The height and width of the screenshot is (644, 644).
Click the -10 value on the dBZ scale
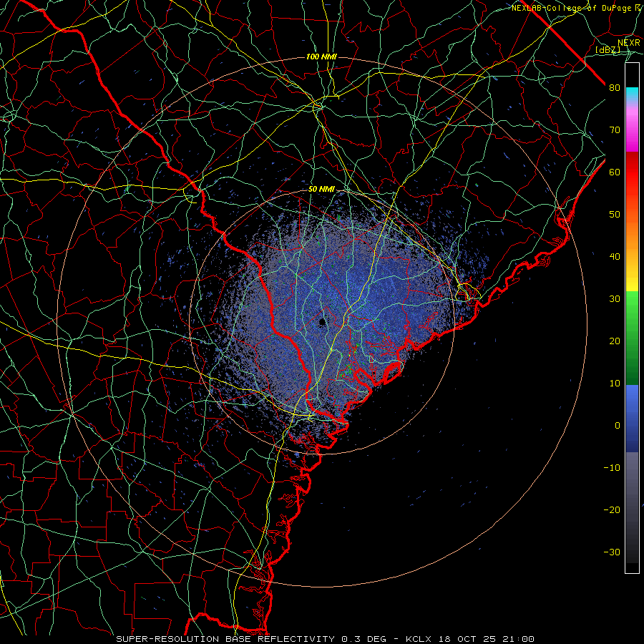(x=612, y=468)
